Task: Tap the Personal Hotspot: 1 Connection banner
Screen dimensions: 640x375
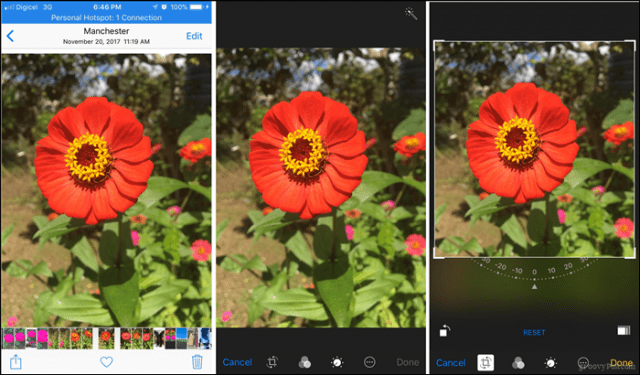Action: click(x=107, y=18)
